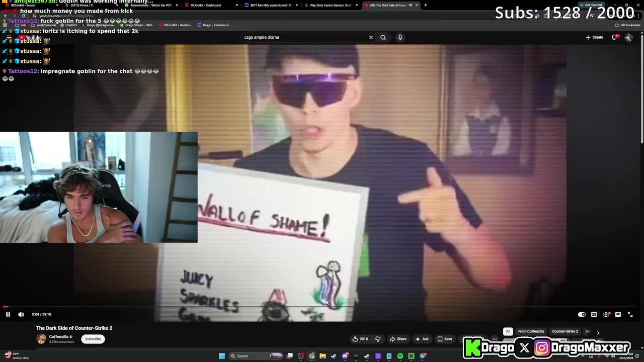This screenshot has width=644, height=362.
Task: Open more actions three-dot menu
Action: coord(494,339)
